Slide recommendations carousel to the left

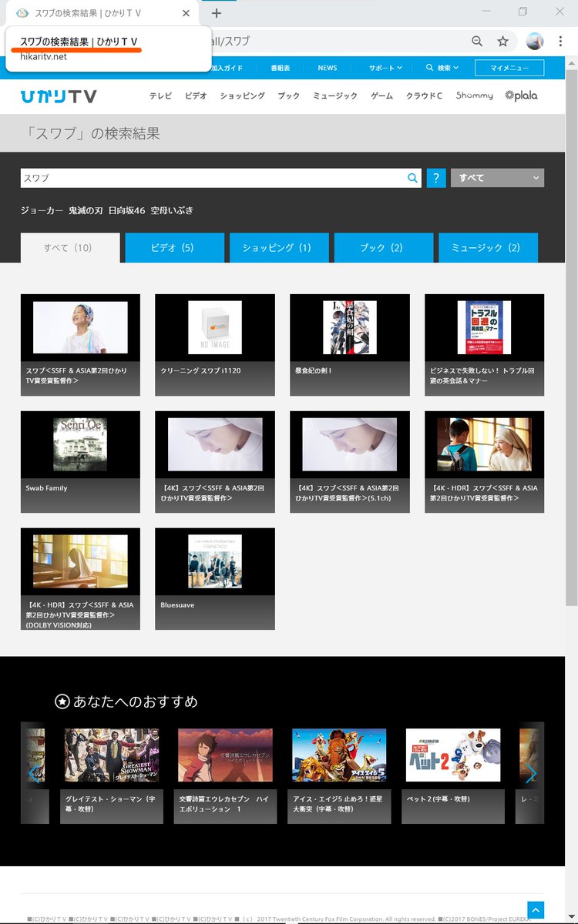[33, 774]
